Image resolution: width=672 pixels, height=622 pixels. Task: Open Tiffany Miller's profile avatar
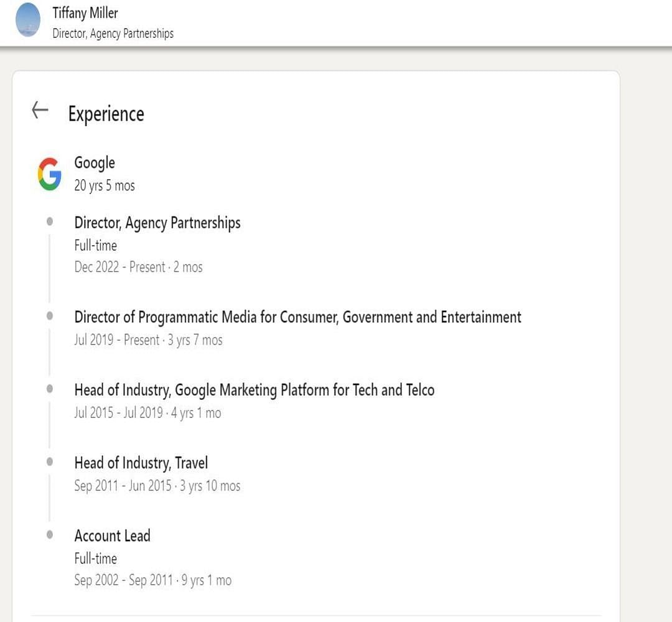28,20
